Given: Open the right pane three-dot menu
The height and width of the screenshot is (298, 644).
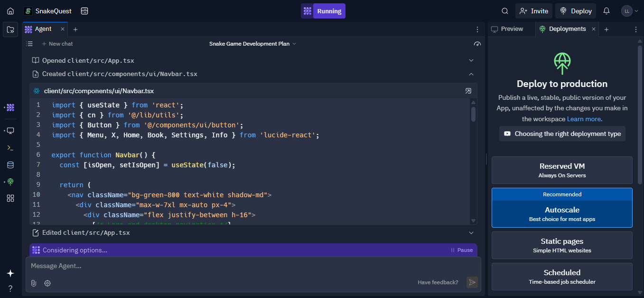Looking at the screenshot, I should click(x=636, y=29).
